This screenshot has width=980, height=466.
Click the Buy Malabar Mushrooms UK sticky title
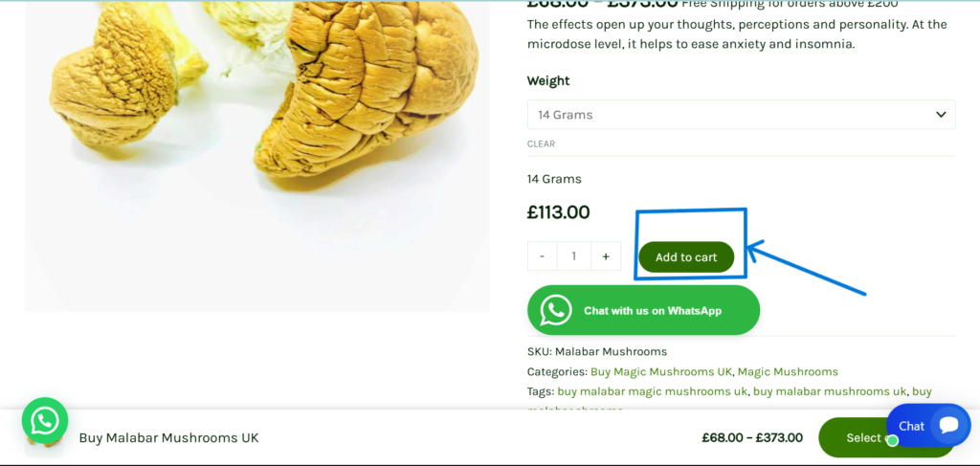click(x=168, y=438)
